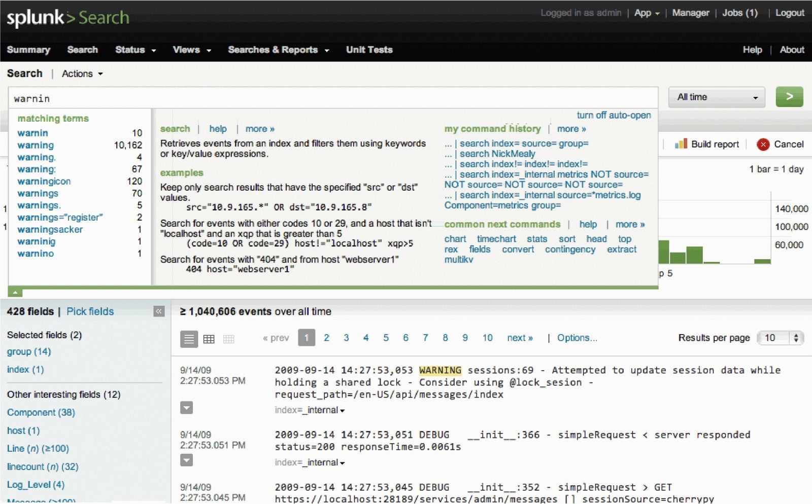
Task: Click the stats next command
Action: [537, 239]
